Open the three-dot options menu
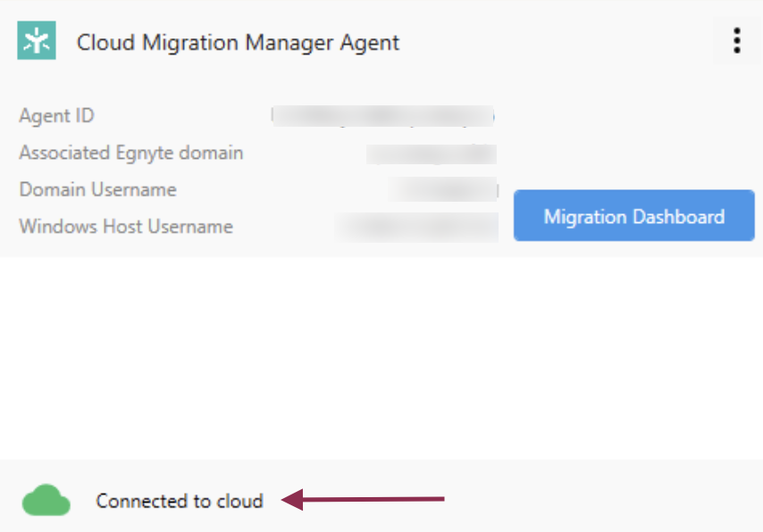 pos(736,41)
